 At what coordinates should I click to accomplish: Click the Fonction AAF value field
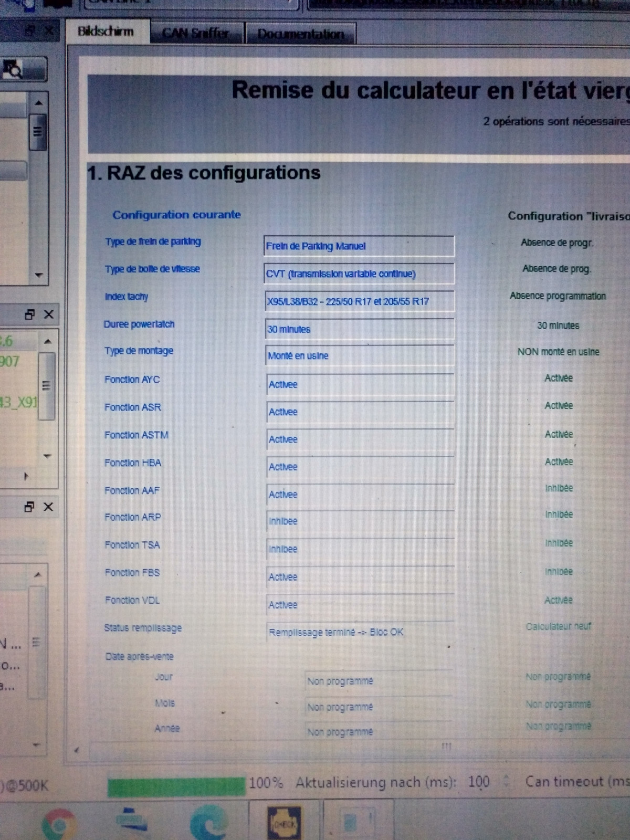(360, 494)
